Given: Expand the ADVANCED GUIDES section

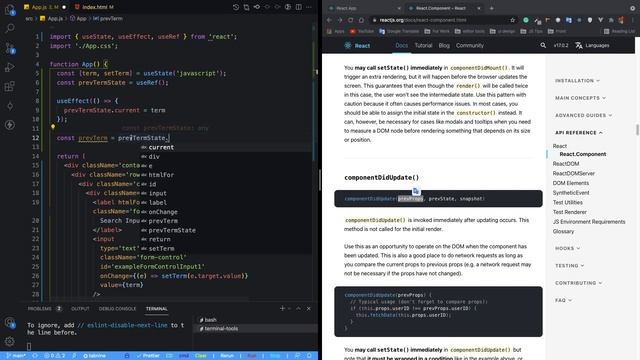Looking at the screenshot, I should click(x=583, y=116).
